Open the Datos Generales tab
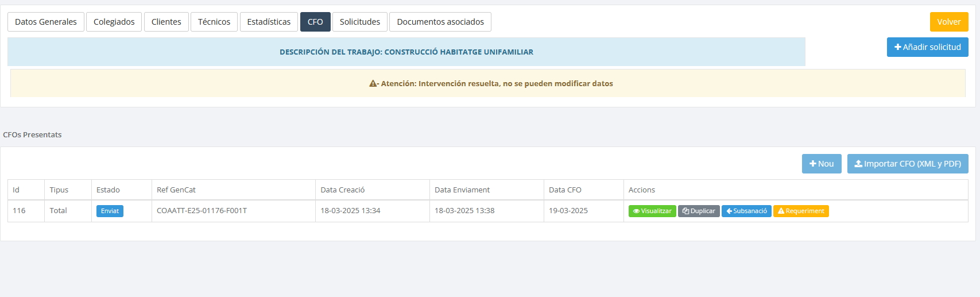This screenshot has width=980, height=297. pos(46,22)
